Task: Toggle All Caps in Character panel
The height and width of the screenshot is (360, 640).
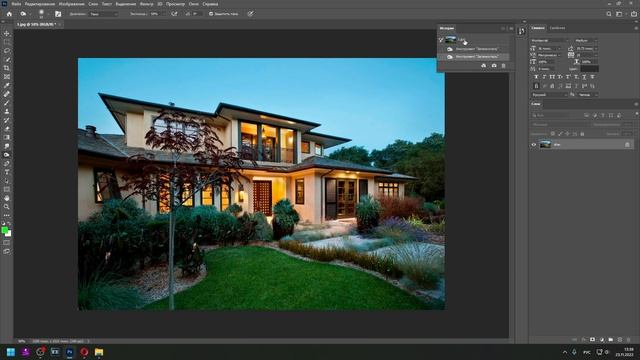Action: click(552, 77)
